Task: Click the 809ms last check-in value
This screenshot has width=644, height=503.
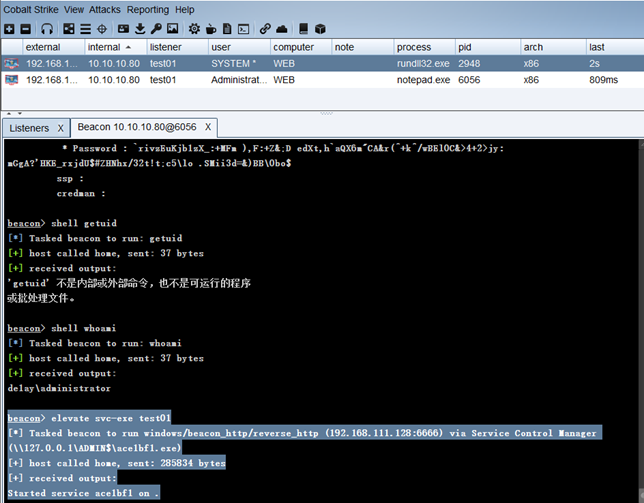Action: click(x=603, y=80)
